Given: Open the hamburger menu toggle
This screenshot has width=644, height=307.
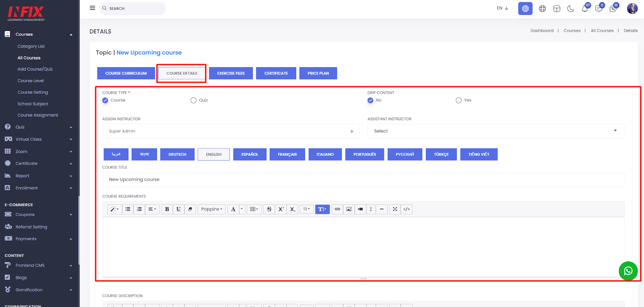Looking at the screenshot, I should pyautogui.click(x=92, y=8).
